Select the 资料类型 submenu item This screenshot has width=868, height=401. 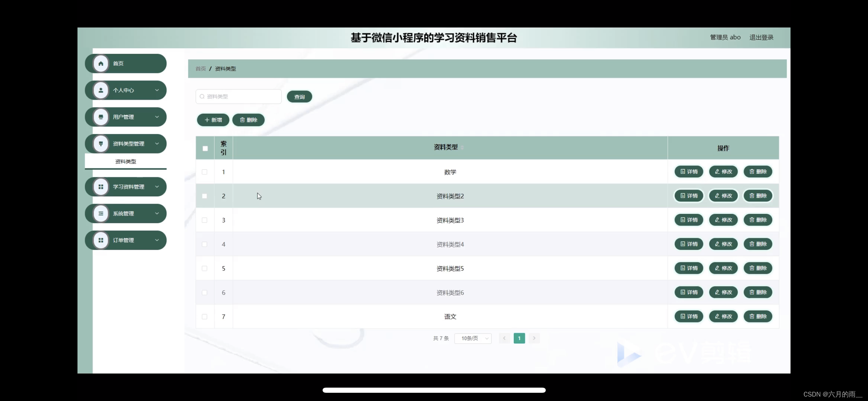(x=125, y=161)
